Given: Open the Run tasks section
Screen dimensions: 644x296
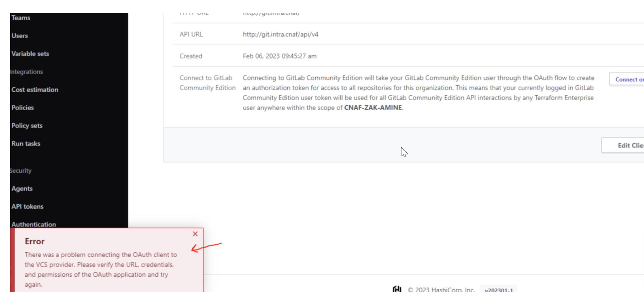Looking at the screenshot, I should pos(26,143).
